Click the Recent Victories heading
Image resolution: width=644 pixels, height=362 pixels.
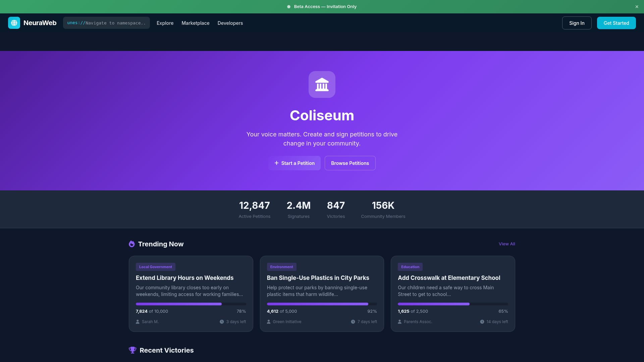click(167, 350)
